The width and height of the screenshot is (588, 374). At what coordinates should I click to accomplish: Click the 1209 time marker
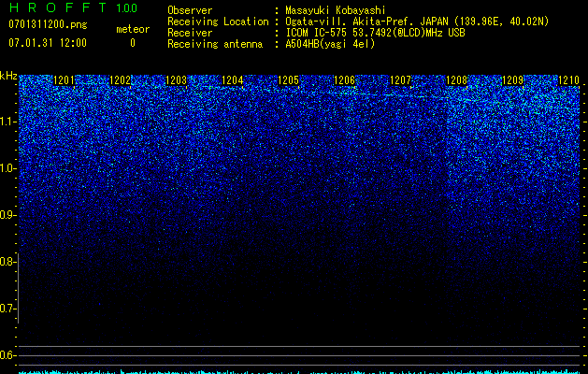512,80
